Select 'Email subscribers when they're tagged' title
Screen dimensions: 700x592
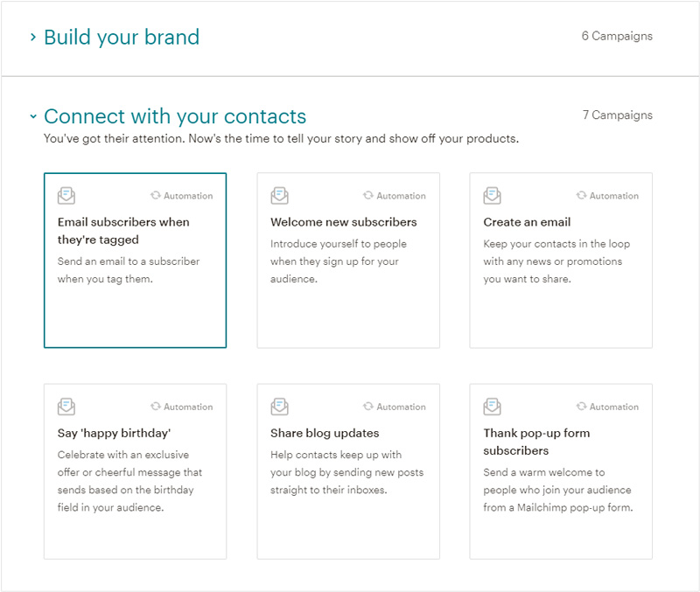(x=123, y=231)
